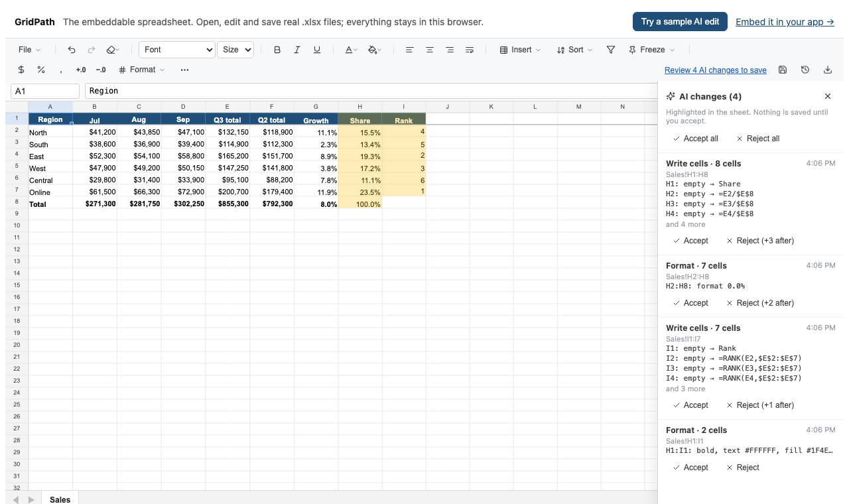Click the cell reference box showing A1
The image size is (849, 504).
(x=45, y=91)
